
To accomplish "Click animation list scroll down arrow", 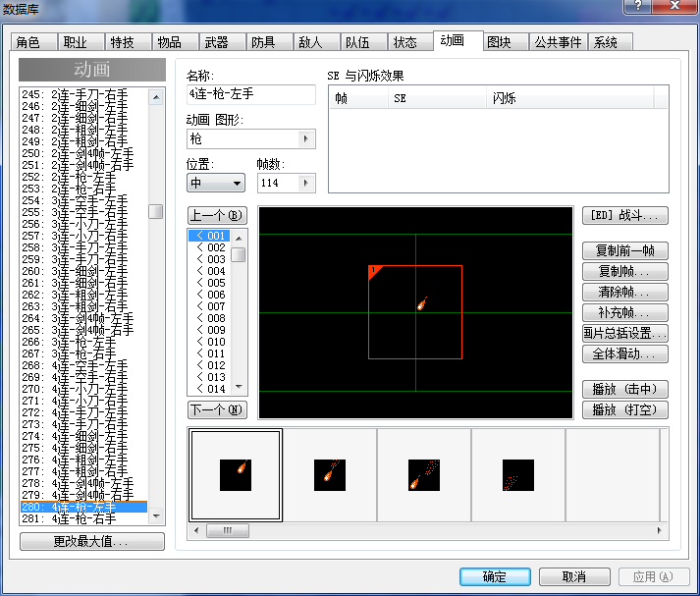I will click(x=156, y=516).
